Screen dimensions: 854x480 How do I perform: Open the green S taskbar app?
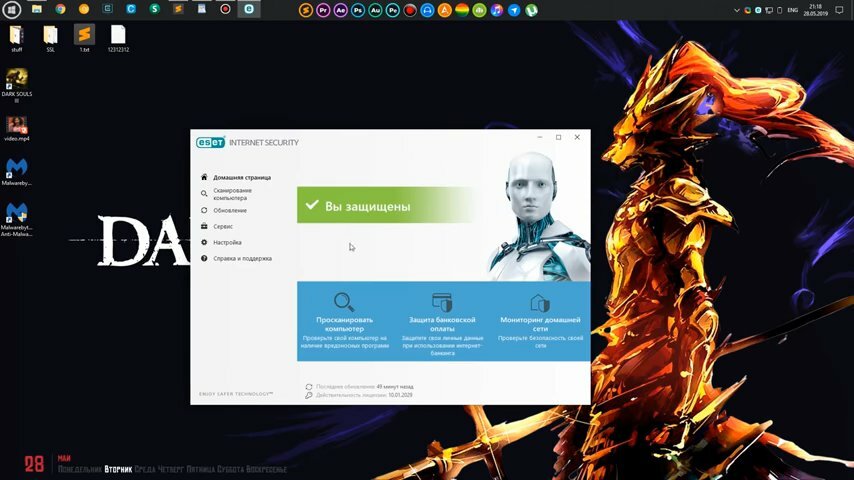pyautogui.click(x=155, y=9)
